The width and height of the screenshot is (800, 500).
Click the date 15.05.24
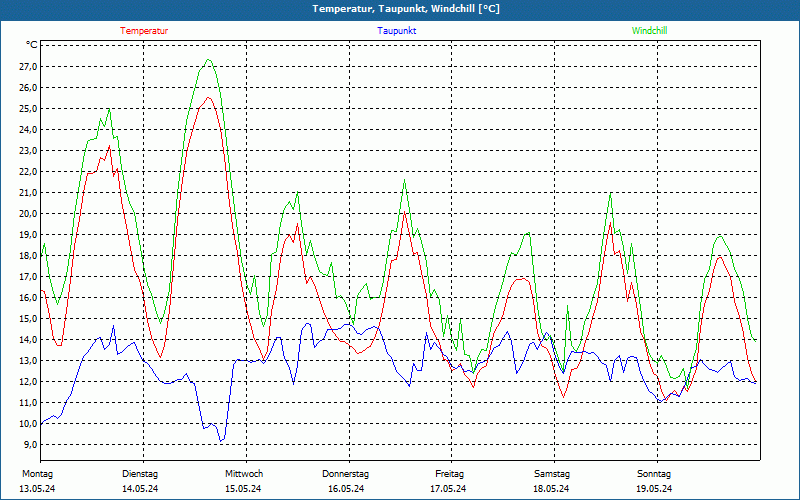(243, 489)
